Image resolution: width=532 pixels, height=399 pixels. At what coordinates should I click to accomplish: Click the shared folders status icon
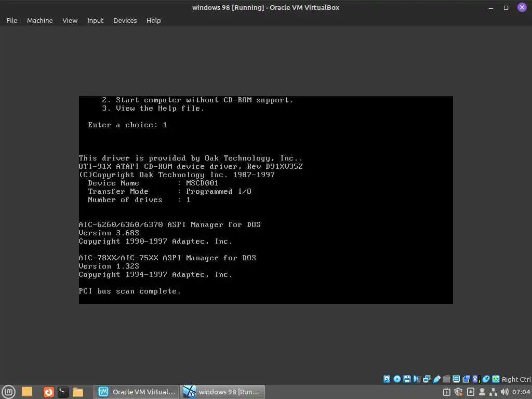446,379
